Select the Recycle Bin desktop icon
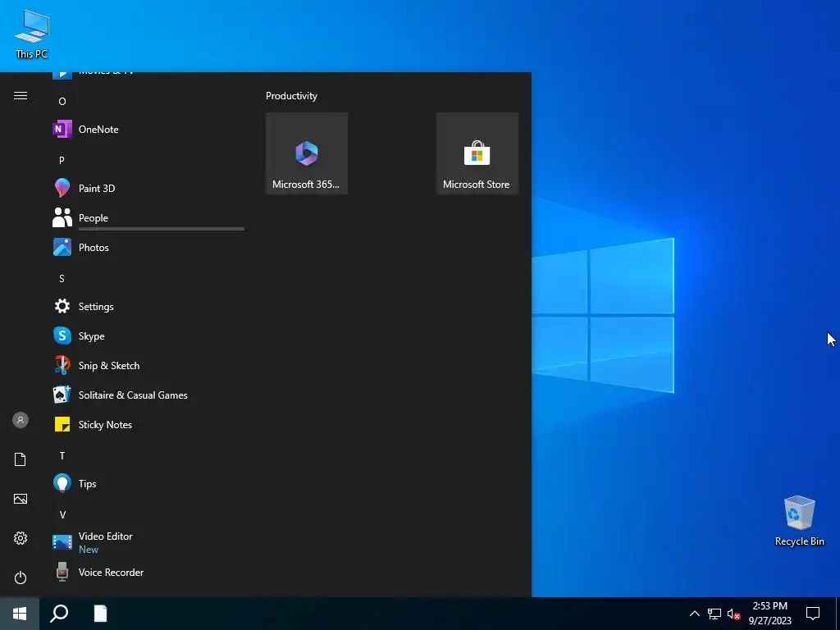Viewport: 840px width, 630px height. click(x=799, y=521)
